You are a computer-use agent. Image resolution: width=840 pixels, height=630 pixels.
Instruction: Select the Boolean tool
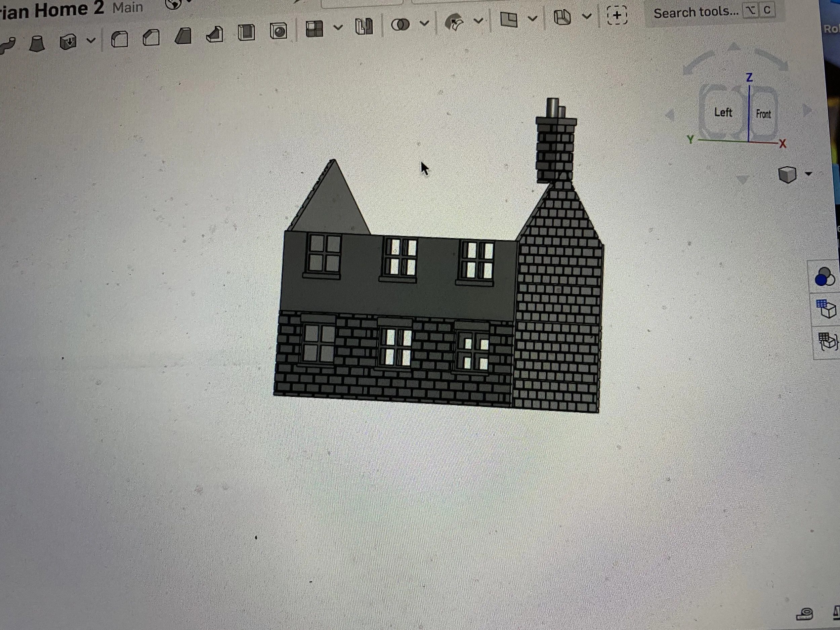400,25
